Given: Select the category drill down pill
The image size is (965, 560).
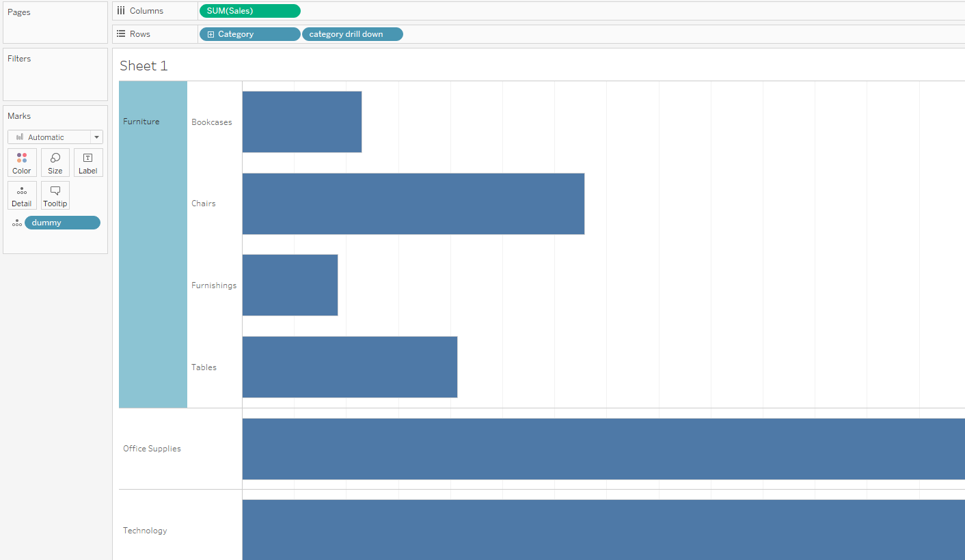Looking at the screenshot, I should tap(353, 34).
